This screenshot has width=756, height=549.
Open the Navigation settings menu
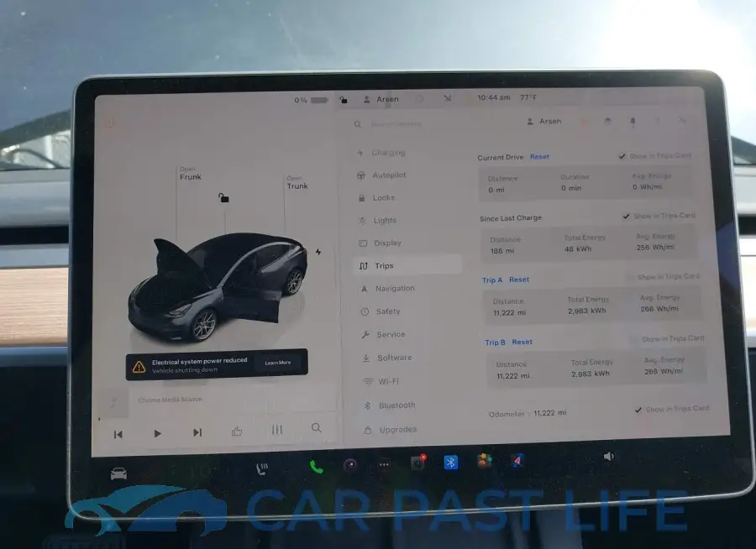(387, 288)
